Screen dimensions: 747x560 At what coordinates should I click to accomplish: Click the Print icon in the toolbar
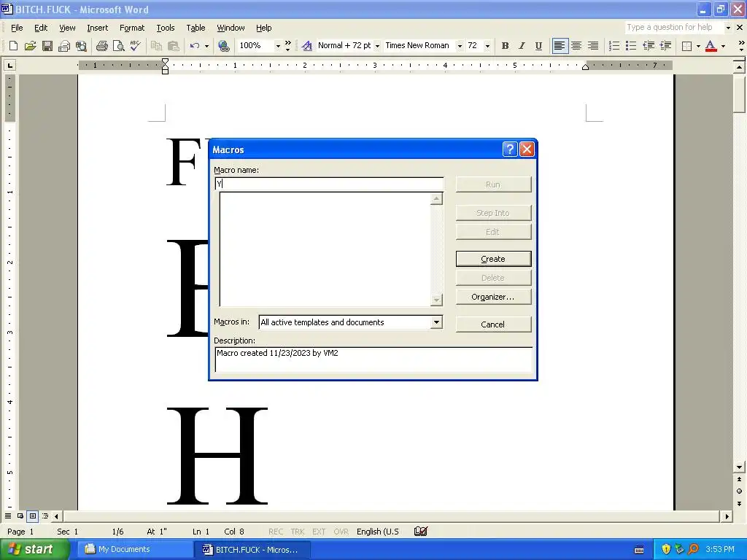point(101,46)
